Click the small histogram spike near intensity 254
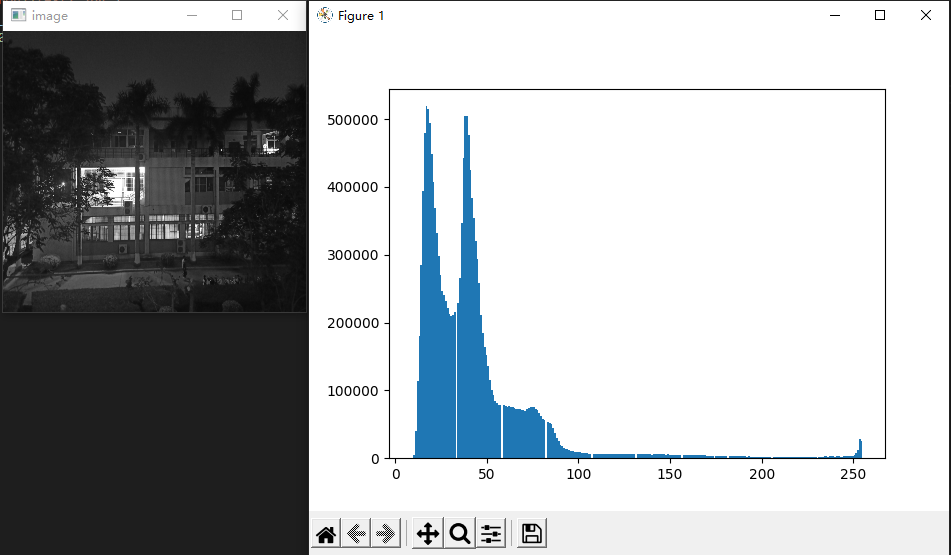This screenshot has width=951, height=555. click(x=860, y=449)
